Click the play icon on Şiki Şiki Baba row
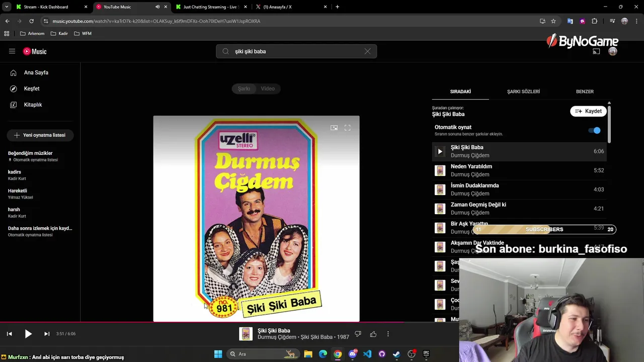Viewport: 644px width, 362px height. (440, 151)
